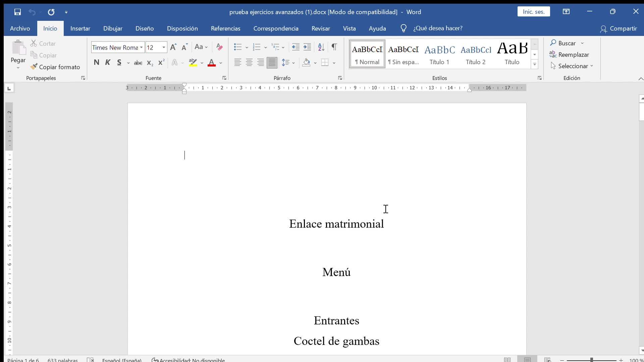Click the Inic. ses. sign-in button
This screenshot has width=644, height=362.
[533, 12]
